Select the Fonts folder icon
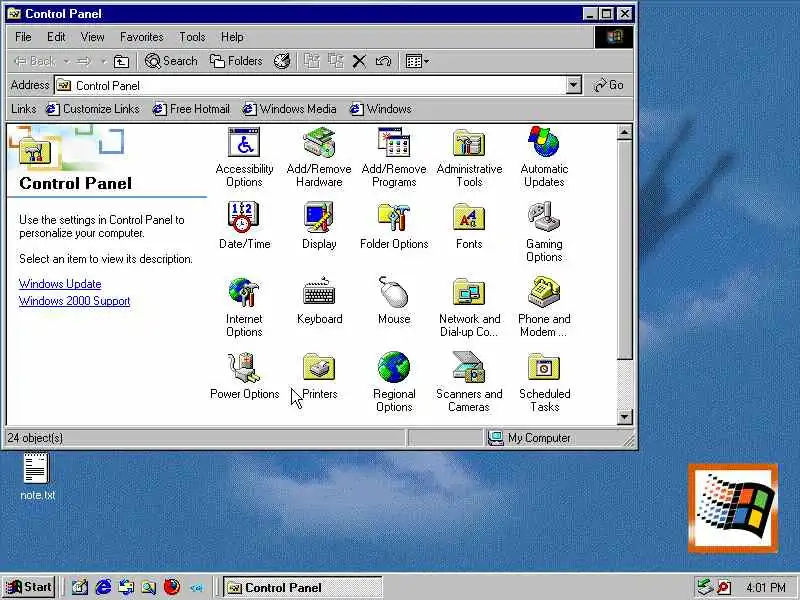This screenshot has width=800, height=600. pos(469,217)
